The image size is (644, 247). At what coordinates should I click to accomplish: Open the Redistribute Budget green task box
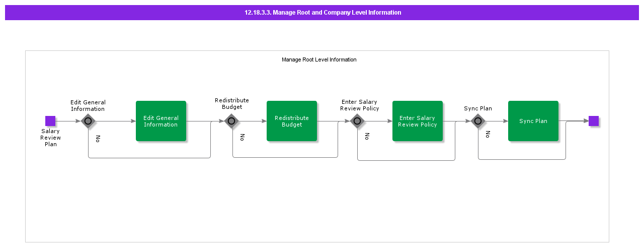[x=292, y=121]
